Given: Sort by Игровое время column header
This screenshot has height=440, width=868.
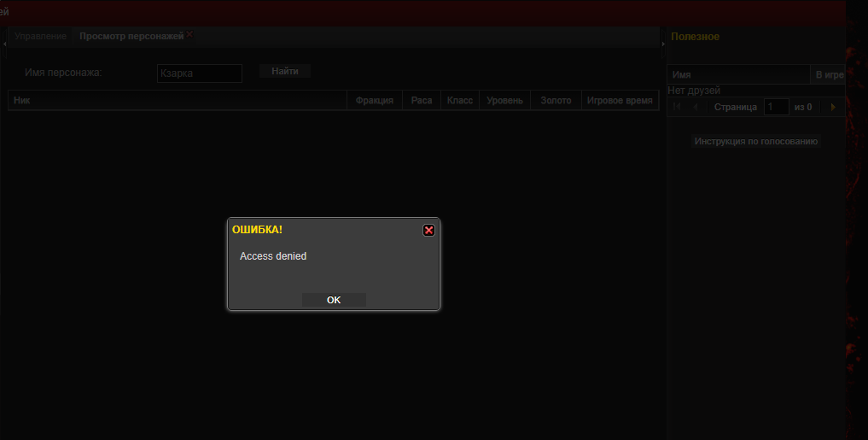Looking at the screenshot, I should (x=620, y=101).
